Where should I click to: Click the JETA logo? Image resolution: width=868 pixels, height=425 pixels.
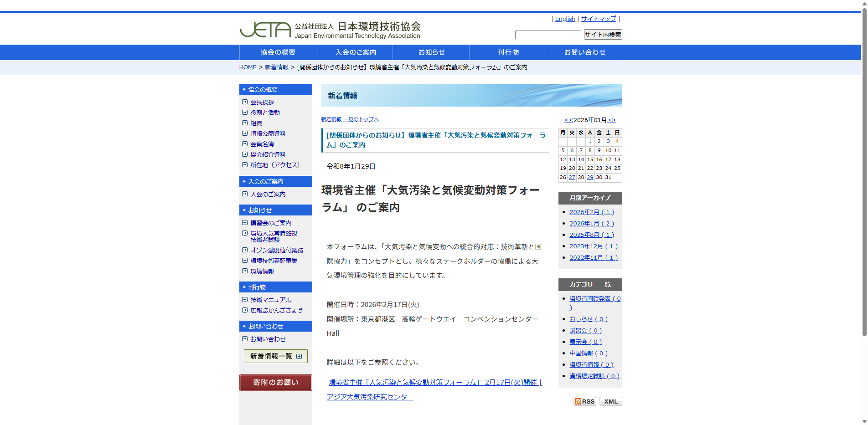(x=263, y=29)
